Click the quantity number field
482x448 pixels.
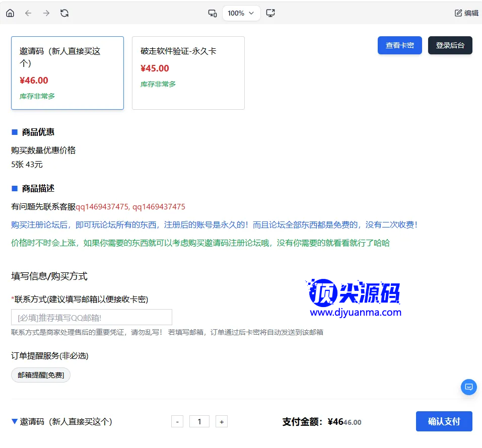199,422
